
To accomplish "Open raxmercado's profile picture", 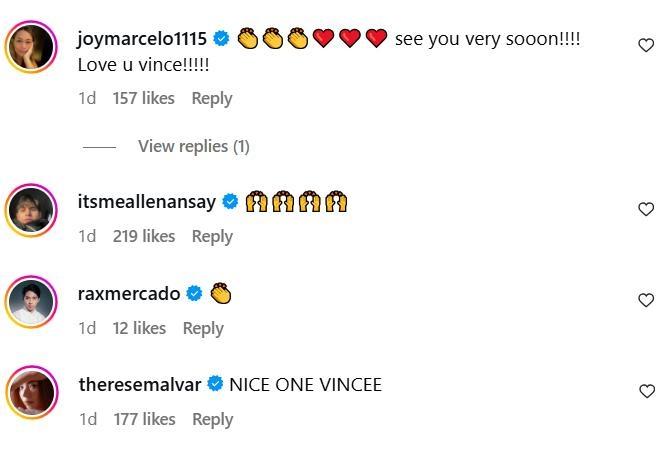I will (32, 300).
